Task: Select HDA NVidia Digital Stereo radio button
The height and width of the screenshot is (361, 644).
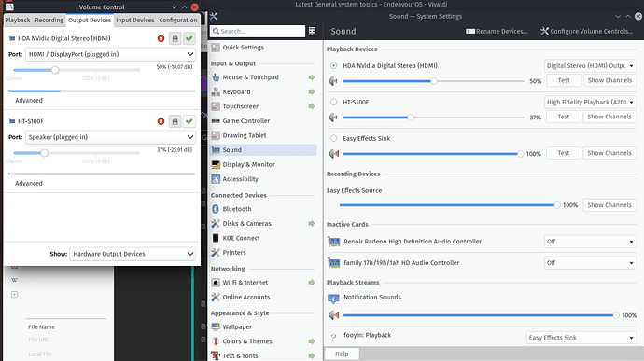Action: point(333,65)
